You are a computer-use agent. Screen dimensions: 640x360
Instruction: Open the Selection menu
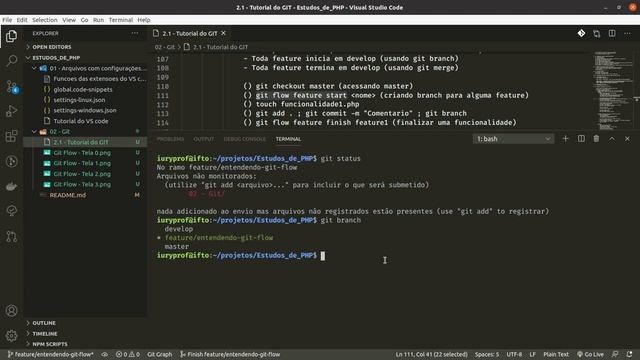45,20
